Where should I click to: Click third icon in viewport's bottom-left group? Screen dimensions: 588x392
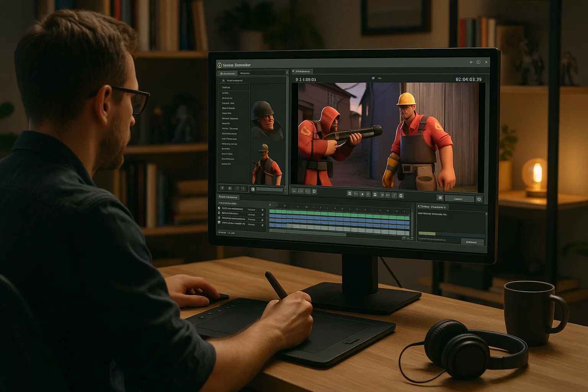(x=308, y=191)
